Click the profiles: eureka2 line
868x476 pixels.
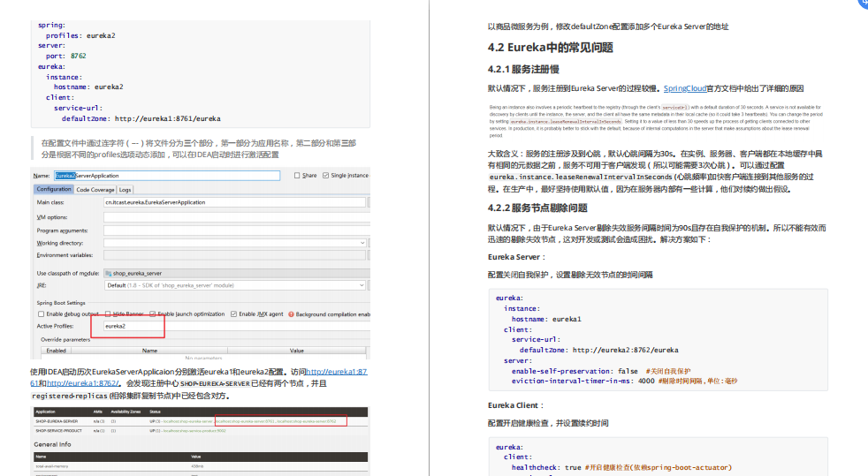(x=80, y=35)
